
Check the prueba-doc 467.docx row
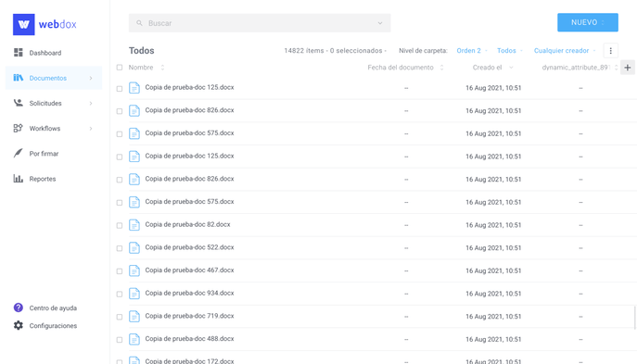pos(120,271)
